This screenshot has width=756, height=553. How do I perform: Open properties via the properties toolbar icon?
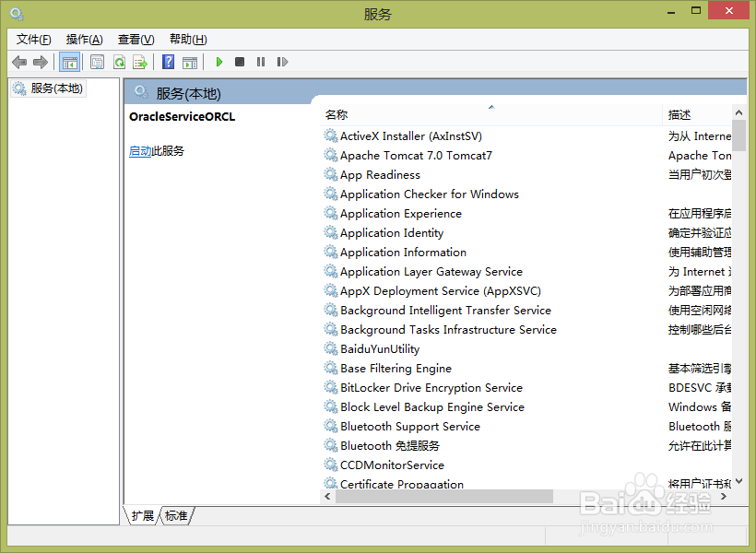[x=97, y=62]
